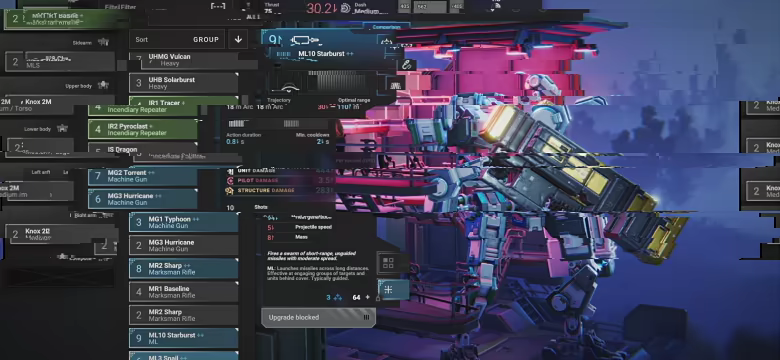Screen dimensions: 780x360
Task: Click the Sidearm slot mech icon
Action: tap(103, 42)
